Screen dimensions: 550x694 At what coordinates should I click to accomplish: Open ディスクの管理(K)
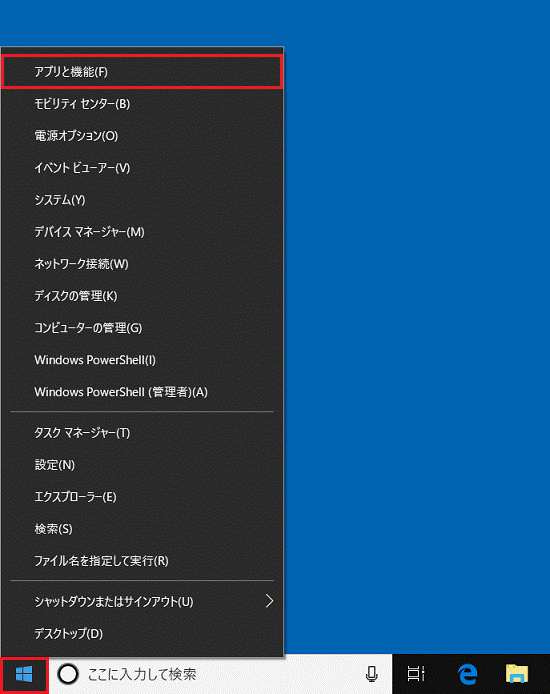tap(142, 296)
